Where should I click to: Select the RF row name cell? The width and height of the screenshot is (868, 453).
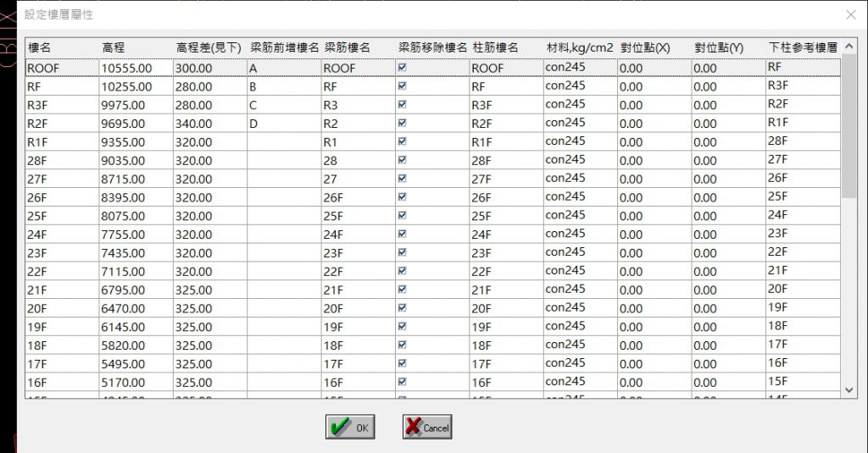[62, 86]
